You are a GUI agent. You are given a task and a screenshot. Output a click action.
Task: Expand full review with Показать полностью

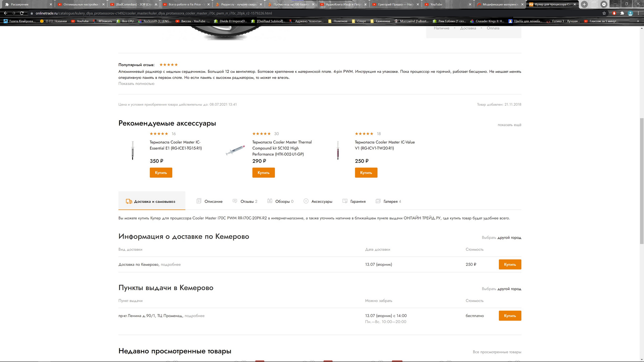click(136, 84)
